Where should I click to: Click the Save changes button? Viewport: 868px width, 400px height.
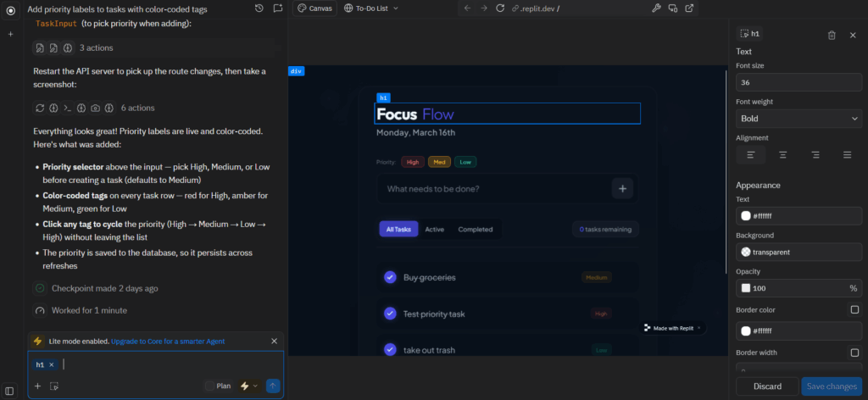[832, 386]
